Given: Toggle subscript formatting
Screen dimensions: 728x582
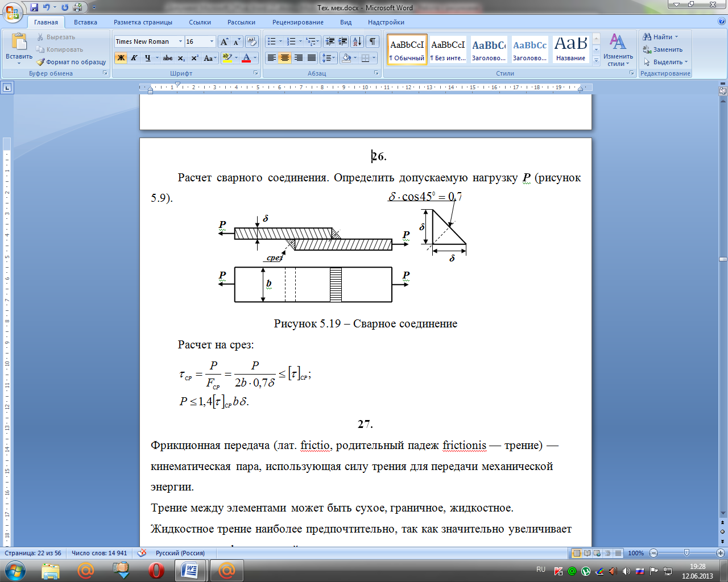Looking at the screenshot, I should coord(181,58).
